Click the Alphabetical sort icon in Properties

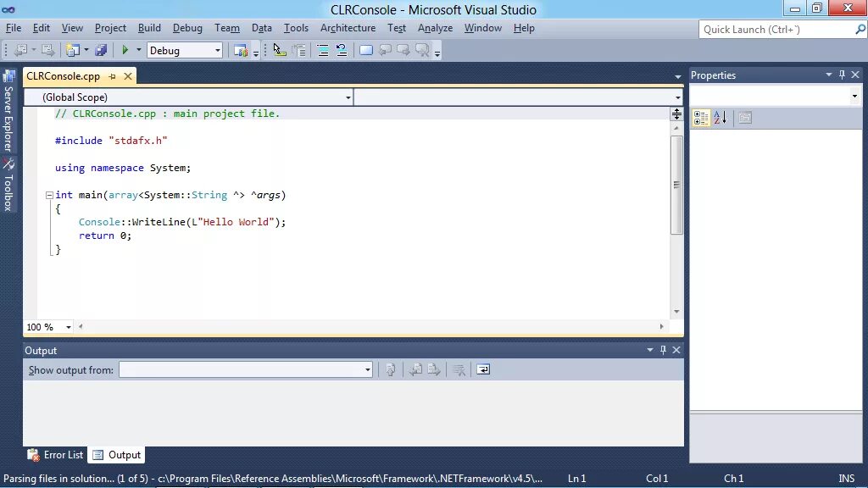pyautogui.click(x=720, y=117)
